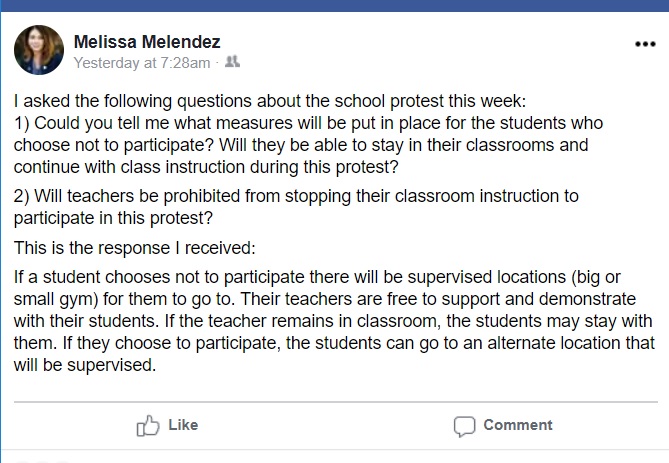Click the question 2 paragraph about teachers
The height and width of the screenshot is (463, 669).
[x=296, y=206]
